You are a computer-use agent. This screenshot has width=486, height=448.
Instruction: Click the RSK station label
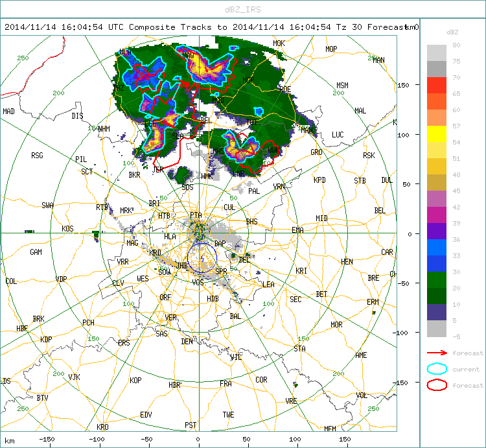tap(369, 156)
